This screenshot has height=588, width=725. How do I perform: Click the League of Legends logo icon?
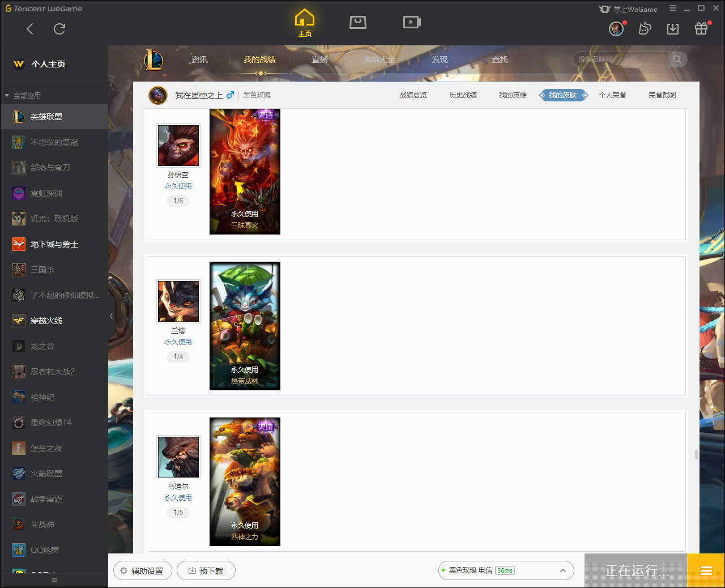point(153,59)
